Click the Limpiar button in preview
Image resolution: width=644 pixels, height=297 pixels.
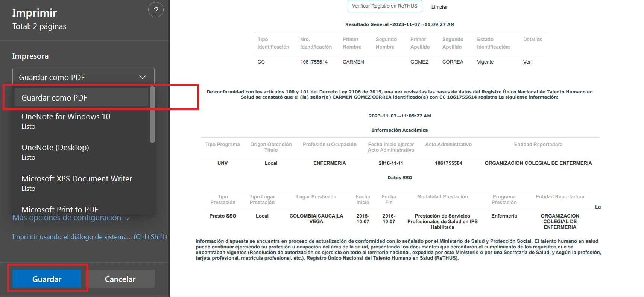(x=439, y=7)
